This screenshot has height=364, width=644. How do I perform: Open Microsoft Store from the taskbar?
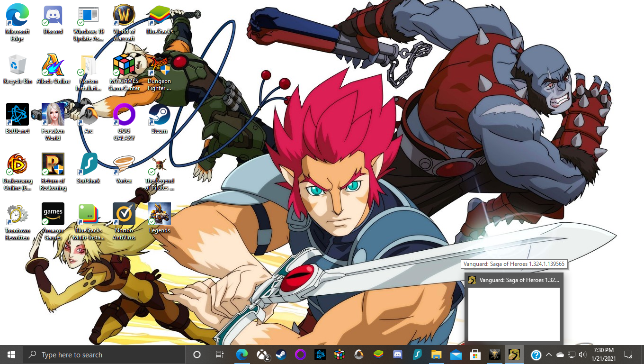point(475,355)
